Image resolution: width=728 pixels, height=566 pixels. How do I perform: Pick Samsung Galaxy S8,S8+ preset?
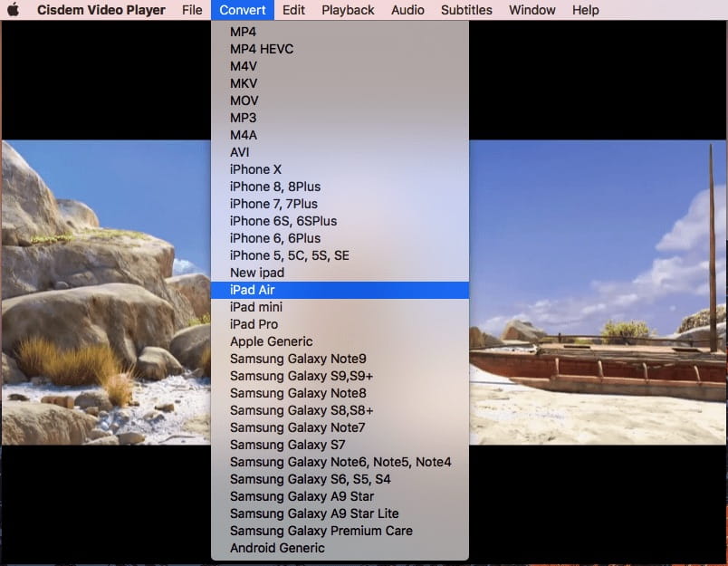click(340, 410)
